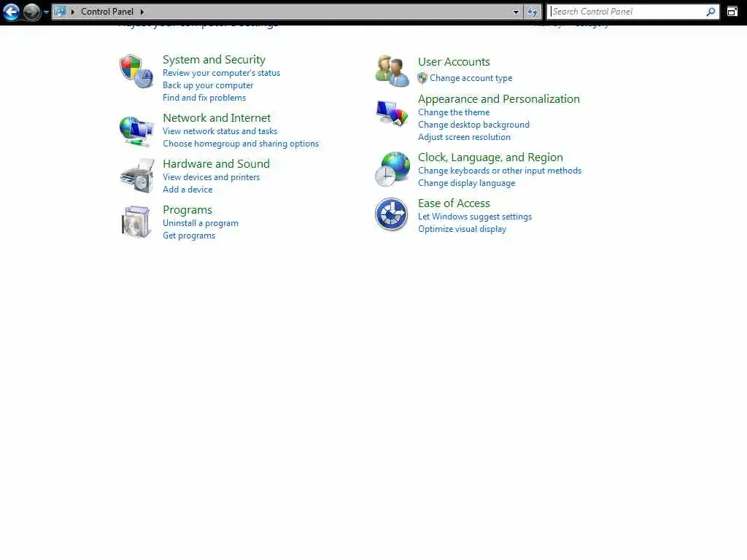Click the search magnifier icon

click(711, 12)
